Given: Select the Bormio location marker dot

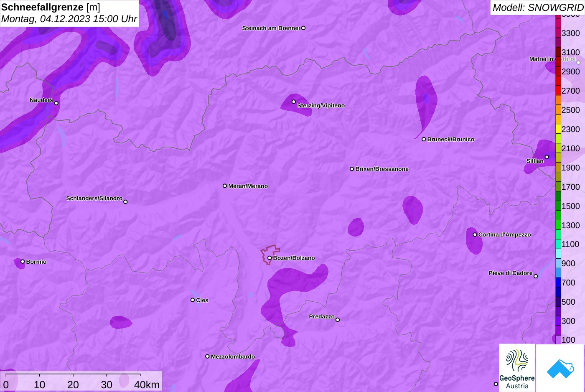Looking at the screenshot, I should click(x=23, y=262).
